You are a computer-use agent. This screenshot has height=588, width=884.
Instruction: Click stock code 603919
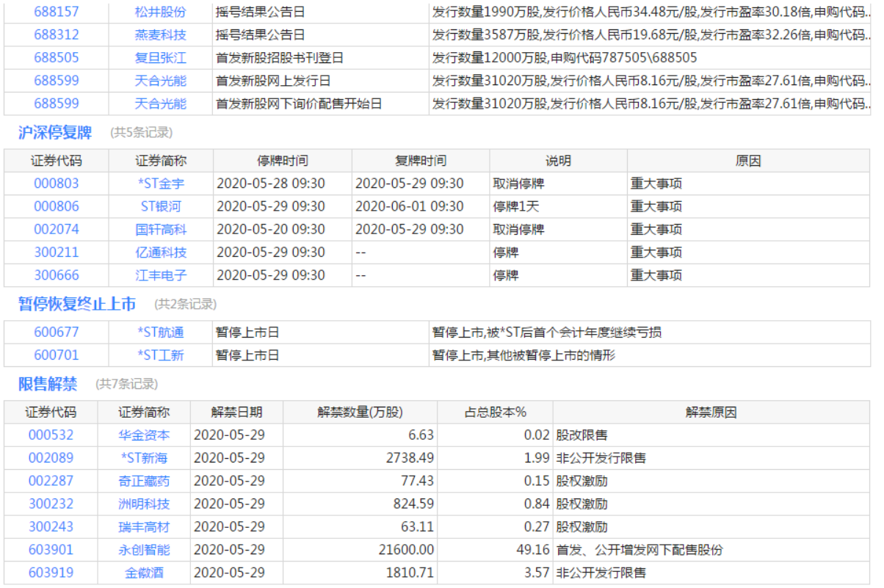point(51,572)
